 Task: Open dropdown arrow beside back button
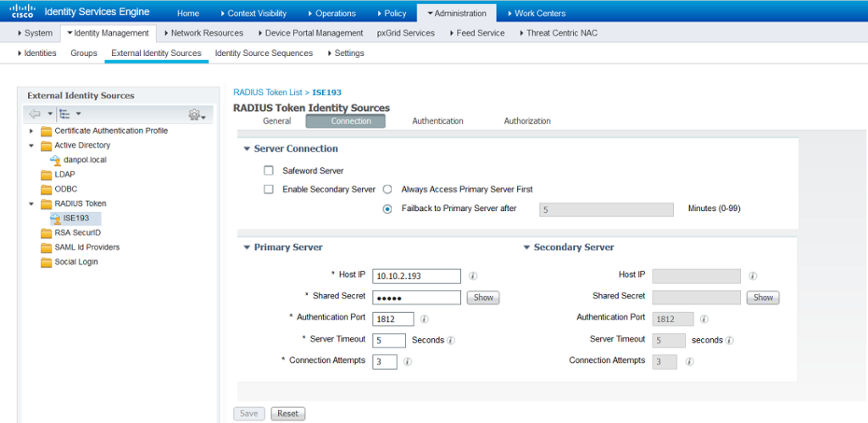tap(50, 114)
